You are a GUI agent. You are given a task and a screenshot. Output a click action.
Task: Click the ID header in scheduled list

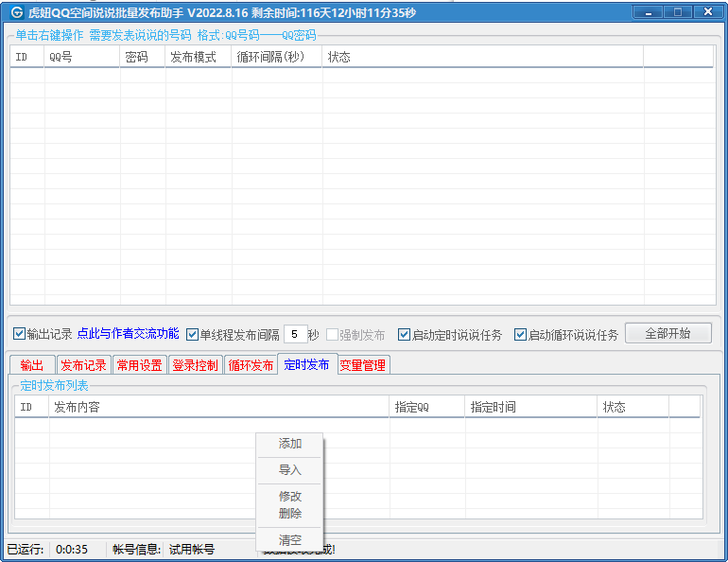pos(31,407)
